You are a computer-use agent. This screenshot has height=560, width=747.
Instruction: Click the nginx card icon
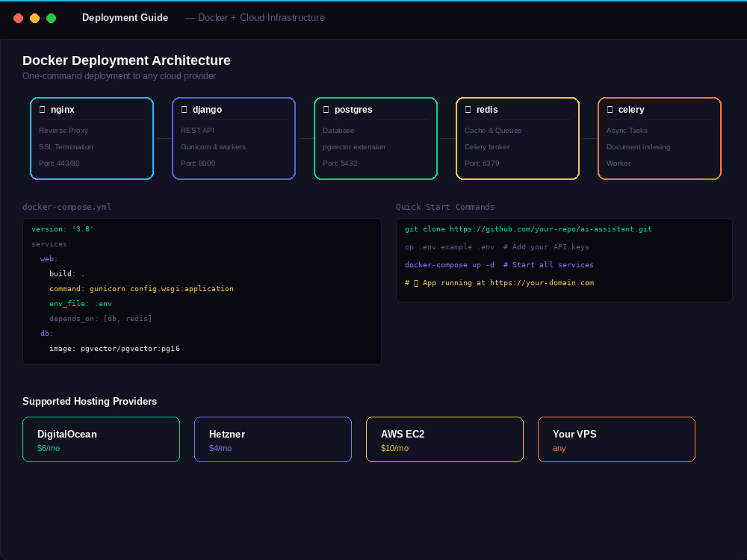[x=42, y=110]
